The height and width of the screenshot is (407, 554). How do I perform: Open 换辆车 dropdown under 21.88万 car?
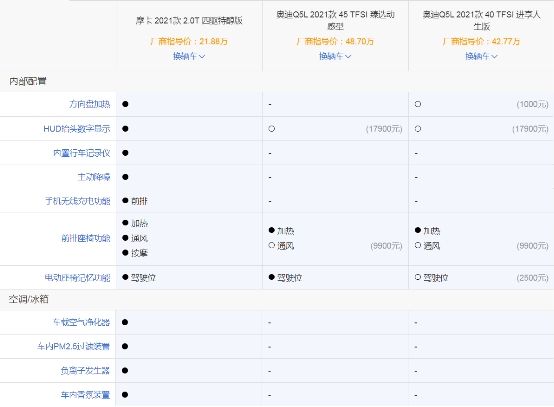(x=189, y=56)
